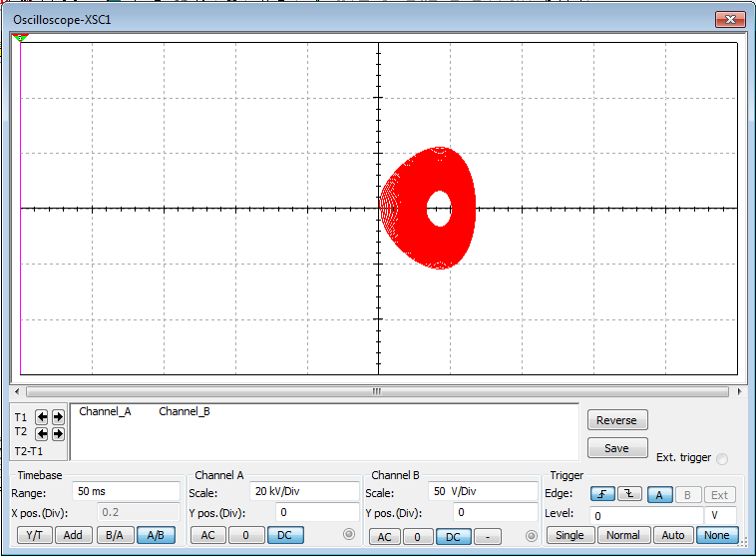Set trigger mode to Normal

coord(623,535)
